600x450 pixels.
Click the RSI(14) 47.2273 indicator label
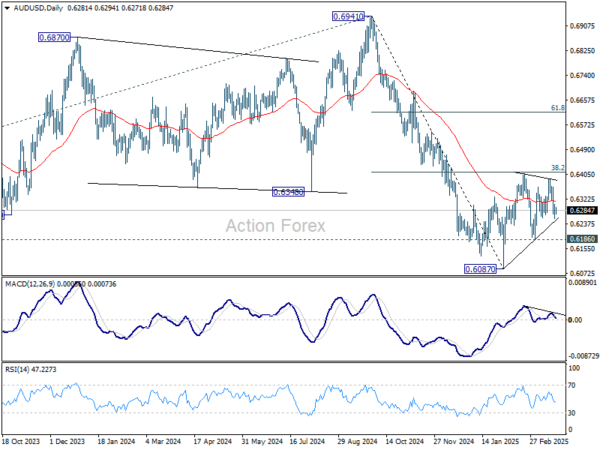tap(31, 370)
